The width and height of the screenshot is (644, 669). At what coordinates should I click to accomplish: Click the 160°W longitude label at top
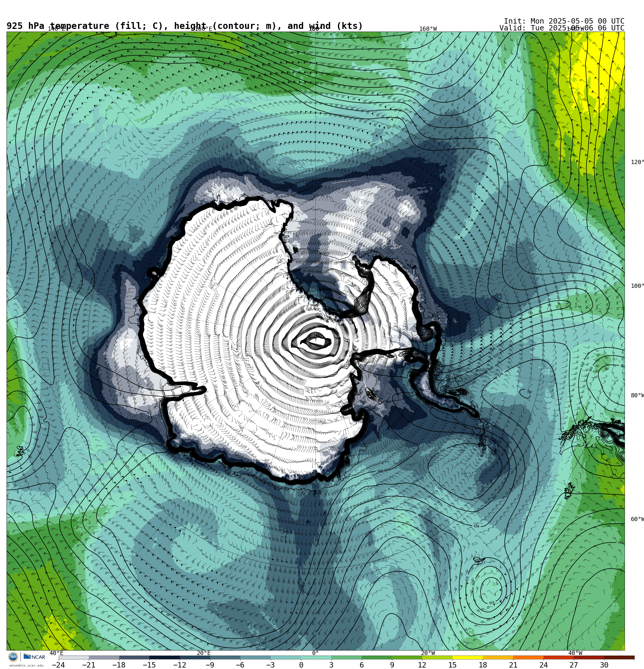428,29
